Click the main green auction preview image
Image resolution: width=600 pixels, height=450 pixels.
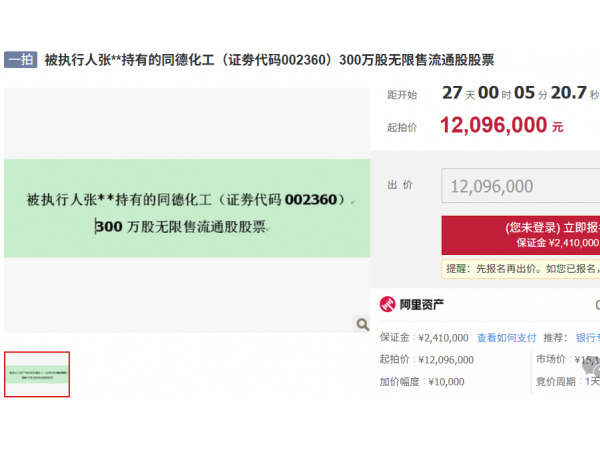[187, 212]
